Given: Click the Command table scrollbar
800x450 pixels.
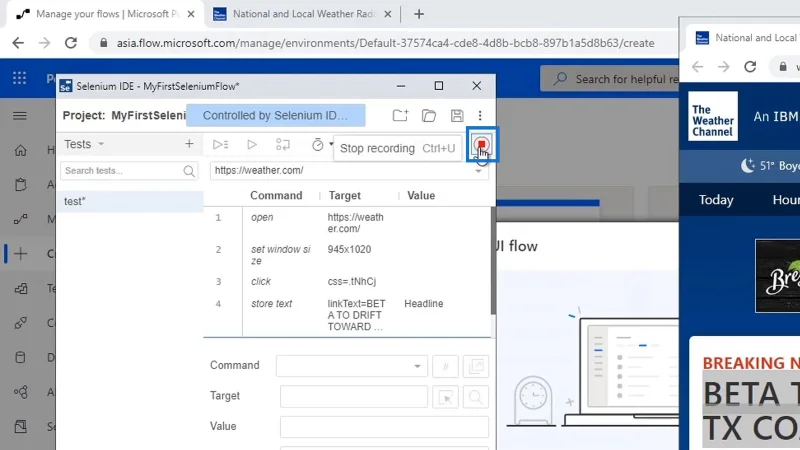Looking at the screenshot, I should [x=492, y=260].
